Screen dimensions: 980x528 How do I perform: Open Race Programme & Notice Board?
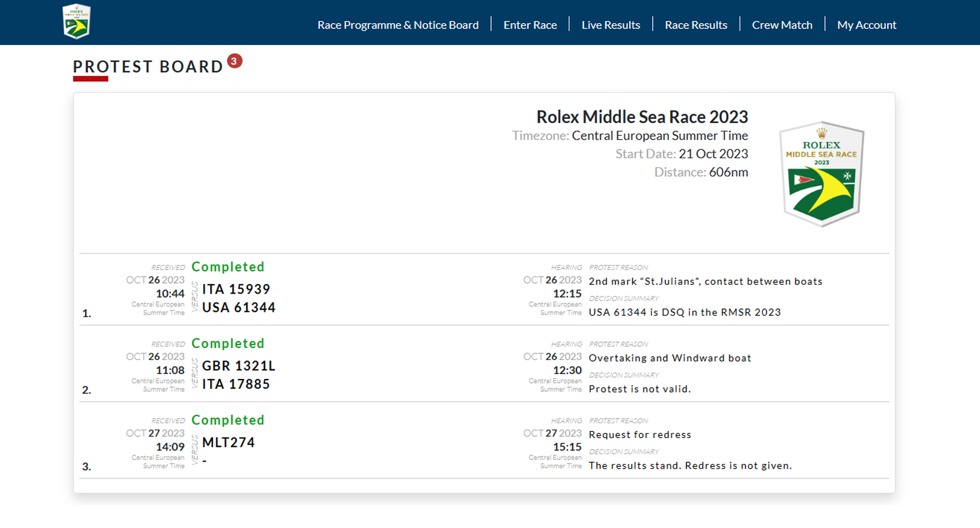coord(398,25)
